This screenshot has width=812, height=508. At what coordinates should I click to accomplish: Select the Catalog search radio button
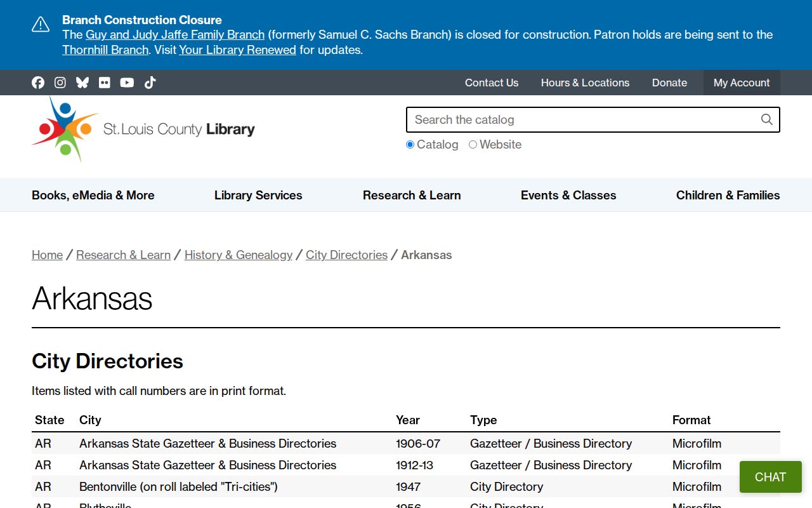pos(410,145)
